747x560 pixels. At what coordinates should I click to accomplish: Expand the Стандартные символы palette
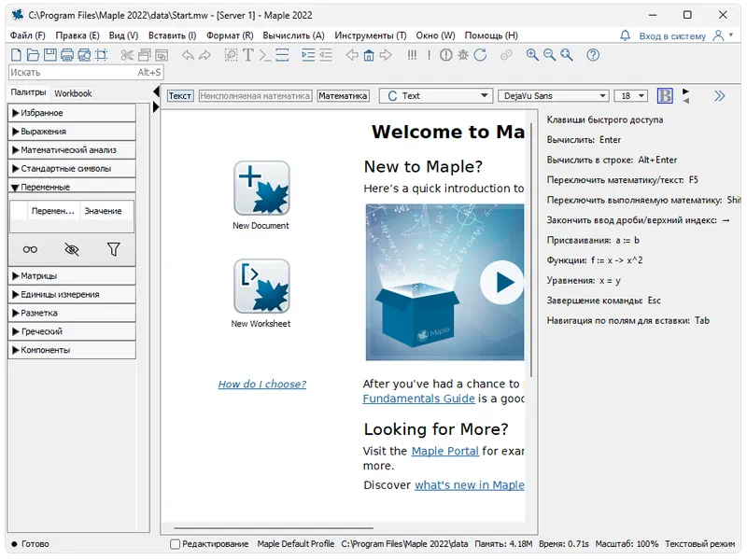tap(72, 169)
